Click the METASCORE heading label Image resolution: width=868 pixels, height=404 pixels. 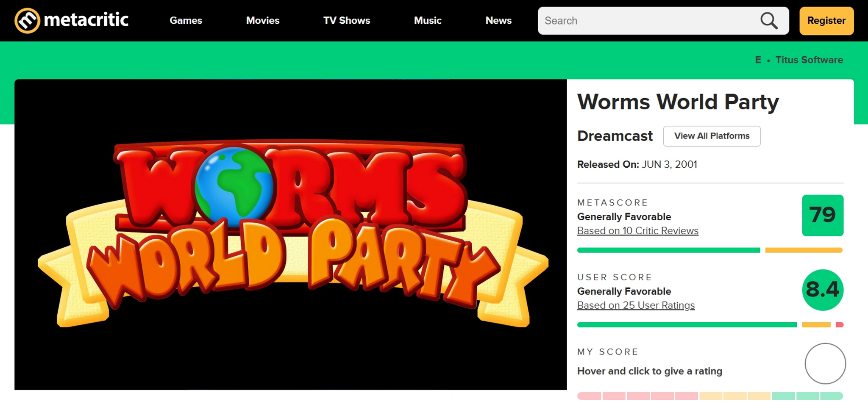tap(613, 202)
